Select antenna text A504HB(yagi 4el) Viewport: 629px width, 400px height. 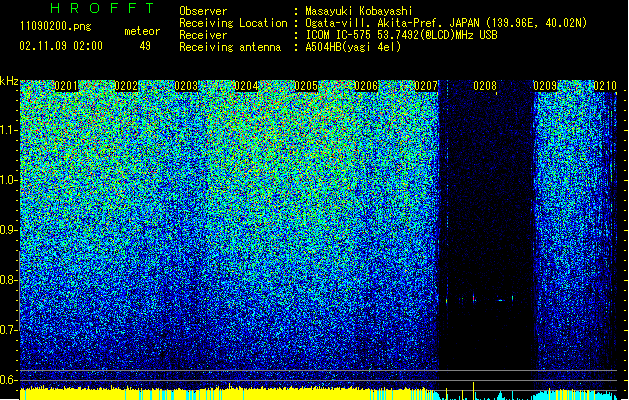(x=353, y=47)
